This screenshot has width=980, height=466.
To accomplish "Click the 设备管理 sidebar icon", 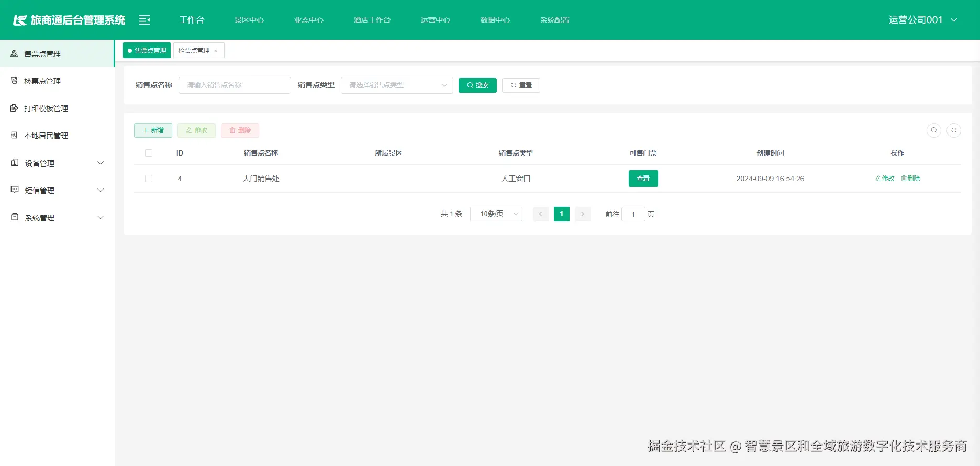I will click(x=15, y=163).
